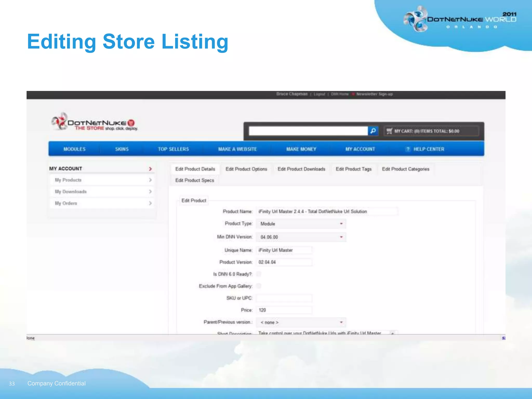Viewport: 532px width, 399px height.
Task: Click the DotNetNuke World 2011 logo
Action: point(460,20)
